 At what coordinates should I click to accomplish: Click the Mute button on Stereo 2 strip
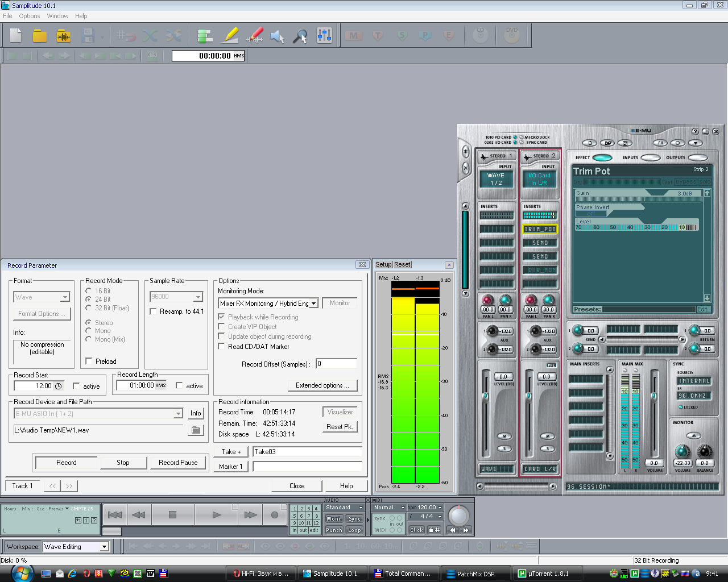(547, 436)
